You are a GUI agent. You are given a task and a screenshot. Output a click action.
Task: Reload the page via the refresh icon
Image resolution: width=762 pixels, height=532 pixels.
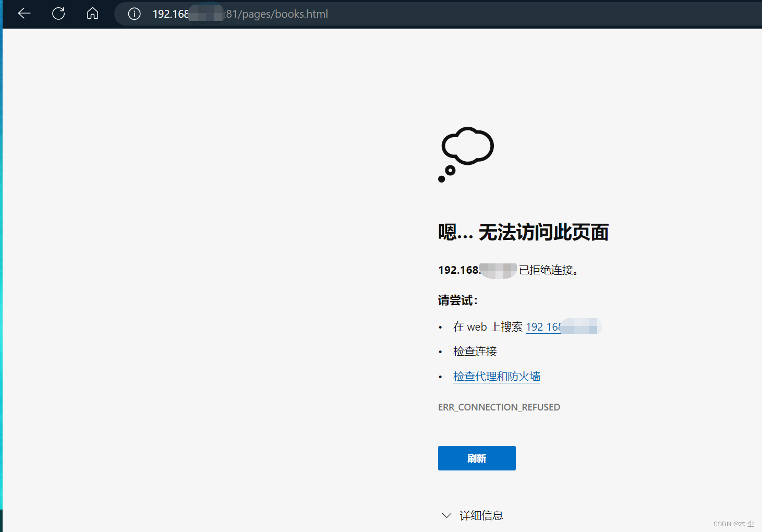click(58, 14)
